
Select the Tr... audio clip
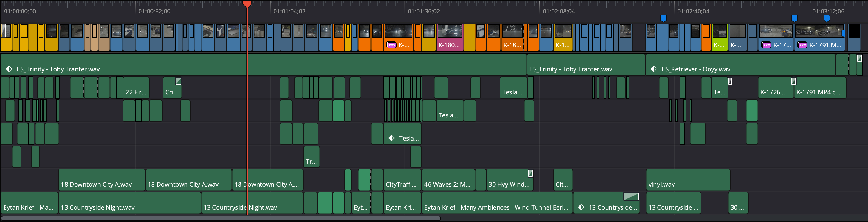(311, 157)
